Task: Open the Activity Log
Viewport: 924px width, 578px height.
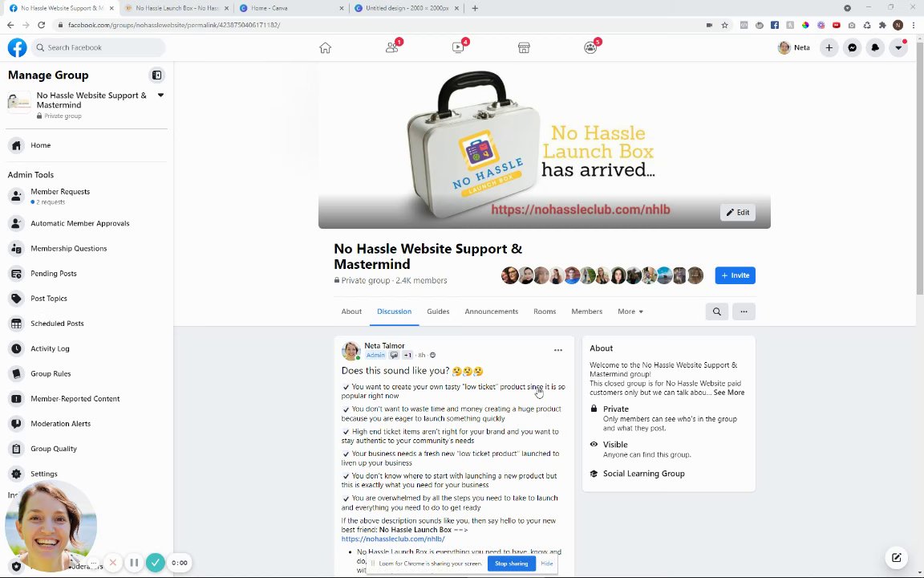Action: pyautogui.click(x=87, y=348)
